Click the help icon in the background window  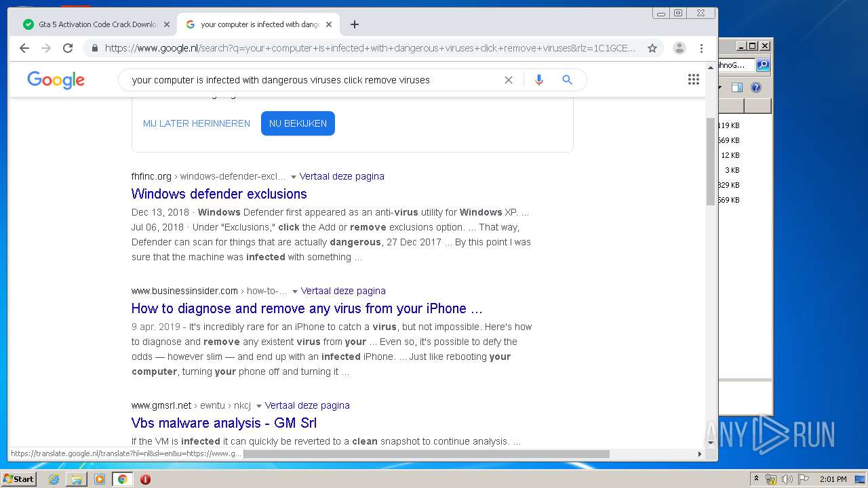[x=756, y=87]
